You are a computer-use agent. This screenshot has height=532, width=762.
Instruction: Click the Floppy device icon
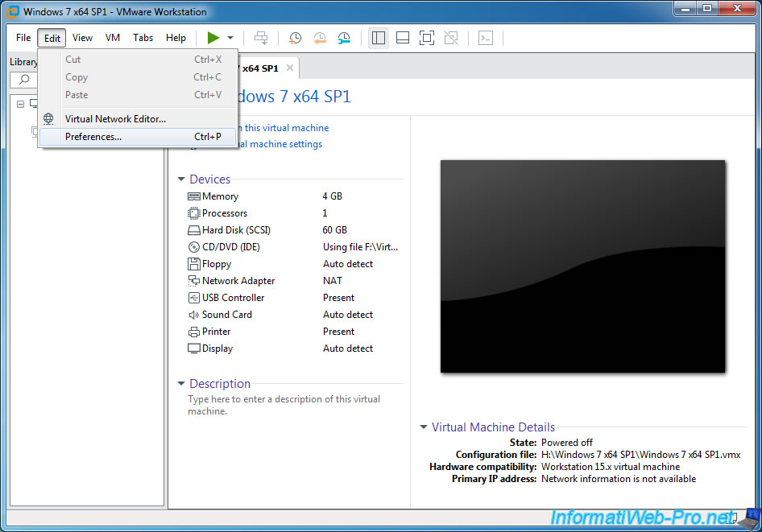(x=194, y=264)
